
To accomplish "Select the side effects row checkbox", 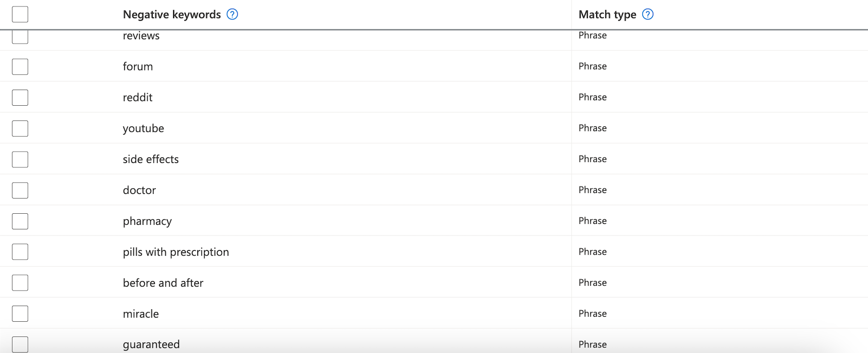I will [20, 159].
